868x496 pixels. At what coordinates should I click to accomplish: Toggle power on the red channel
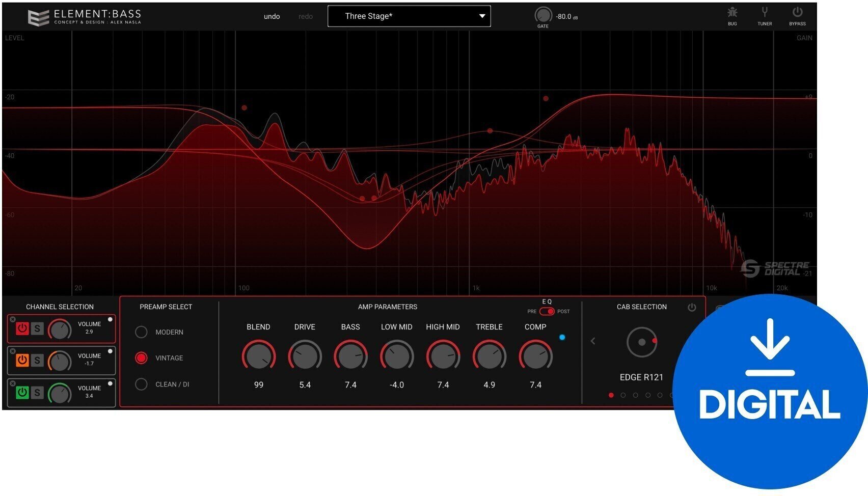[22, 329]
